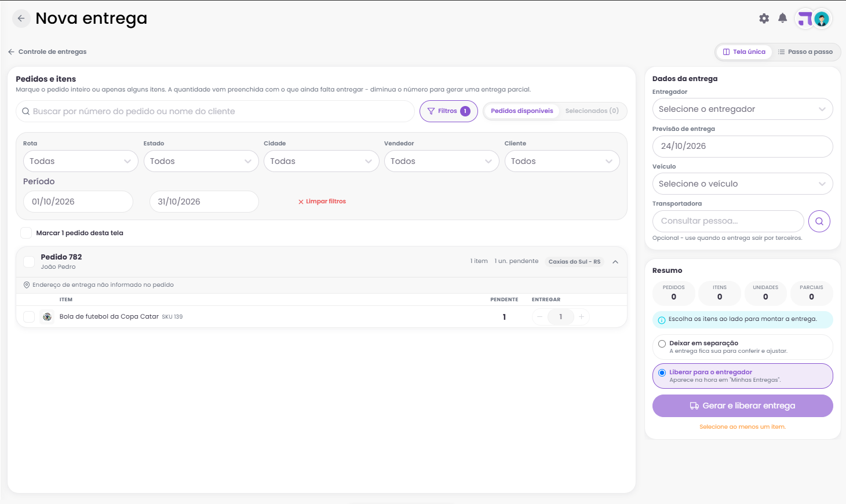This screenshot has height=504, width=846.
Task: Click the product thumbnail for Bola de futebol
Action: pyautogui.click(x=48, y=317)
